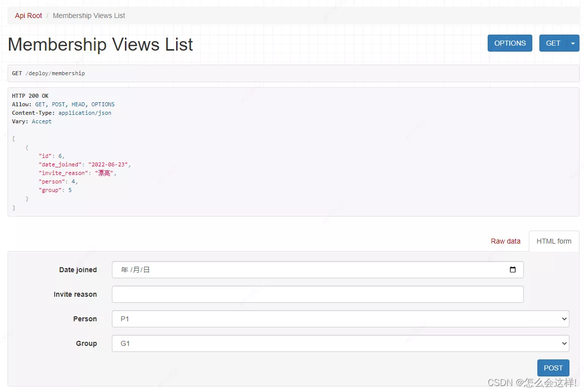Image resolution: width=584 pixels, height=392 pixels.
Task: Click the Membership Views List breadcrumb
Action: coord(89,16)
